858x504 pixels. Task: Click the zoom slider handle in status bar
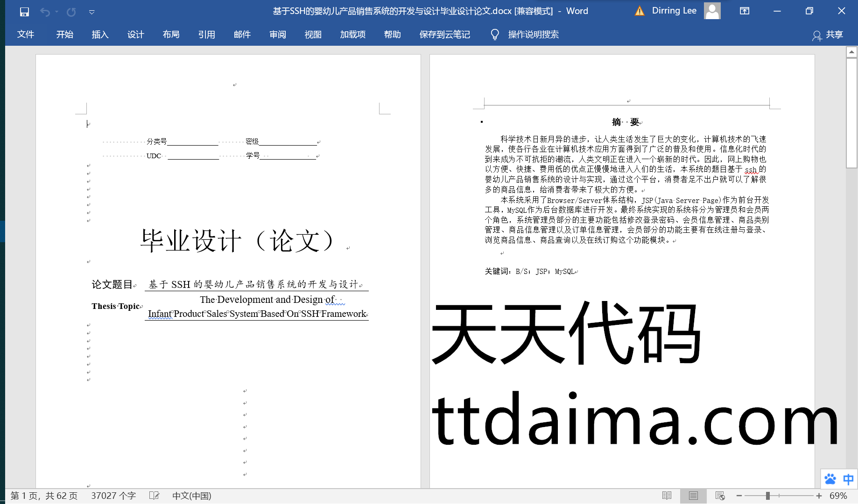[x=767, y=496]
